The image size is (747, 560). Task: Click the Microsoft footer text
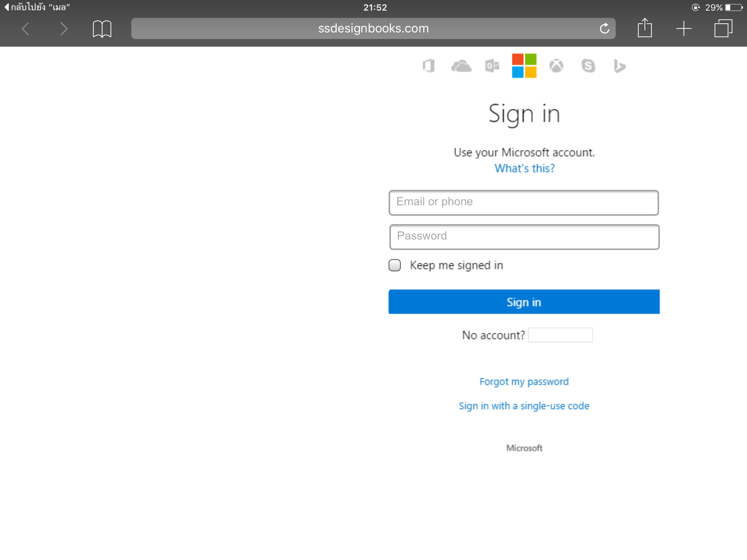[x=524, y=448]
